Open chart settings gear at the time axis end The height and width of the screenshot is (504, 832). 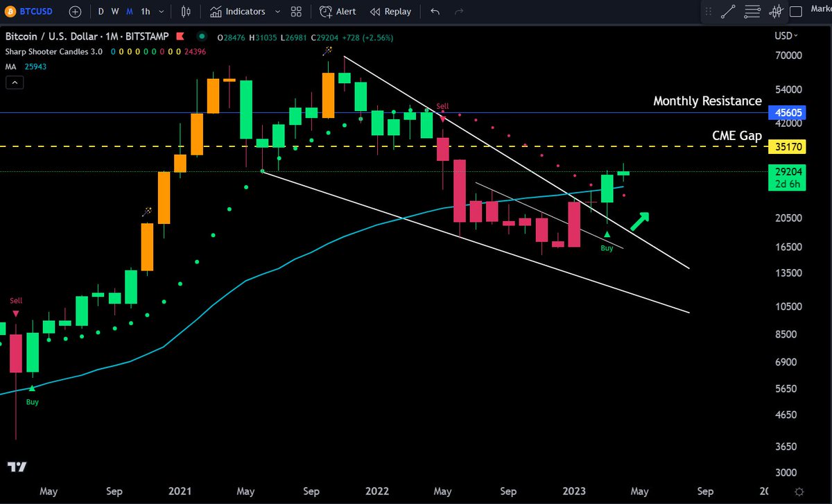pos(798,492)
